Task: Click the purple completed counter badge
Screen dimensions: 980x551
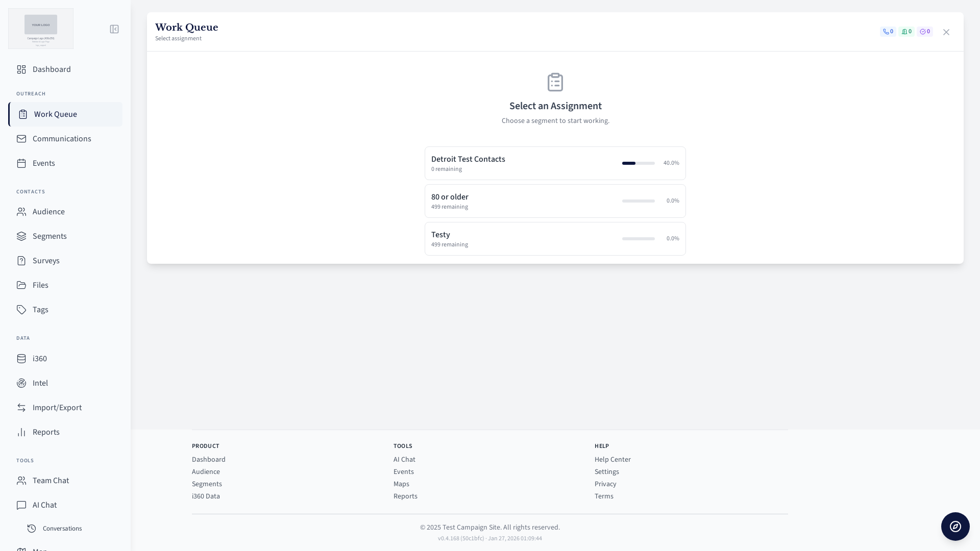Action: tap(924, 32)
